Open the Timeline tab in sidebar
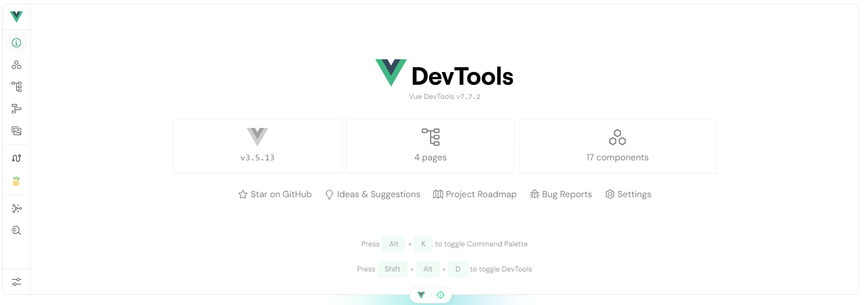The width and height of the screenshot is (868, 305). (x=17, y=108)
